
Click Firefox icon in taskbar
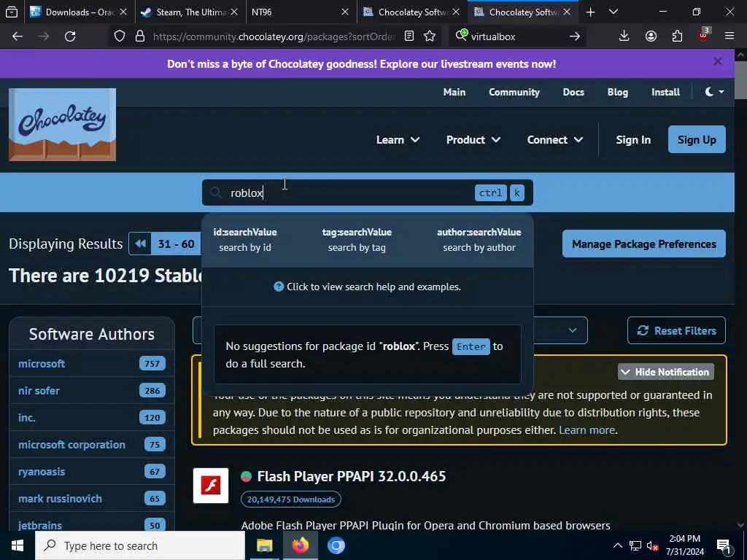pyautogui.click(x=300, y=545)
